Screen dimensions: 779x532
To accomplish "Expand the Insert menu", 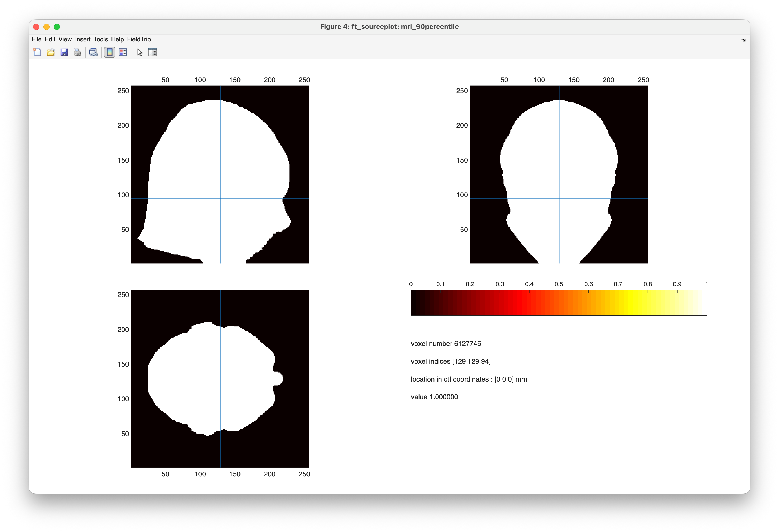I will [83, 39].
